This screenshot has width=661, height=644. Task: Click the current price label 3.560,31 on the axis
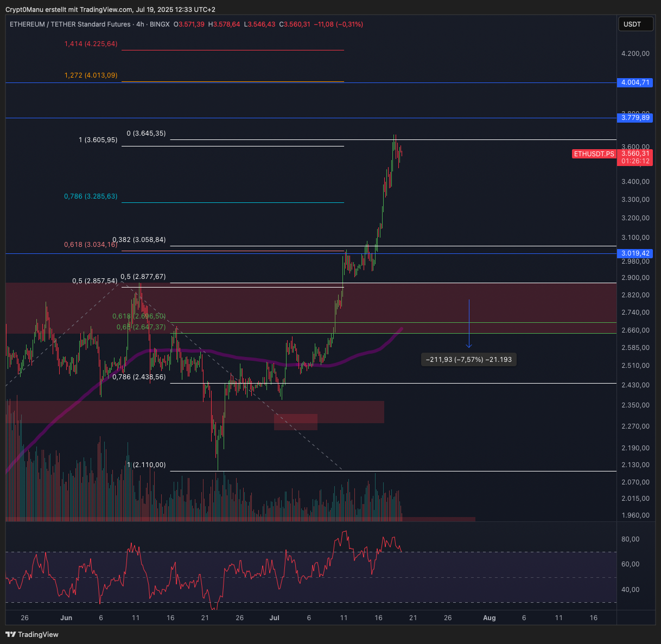coord(635,154)
